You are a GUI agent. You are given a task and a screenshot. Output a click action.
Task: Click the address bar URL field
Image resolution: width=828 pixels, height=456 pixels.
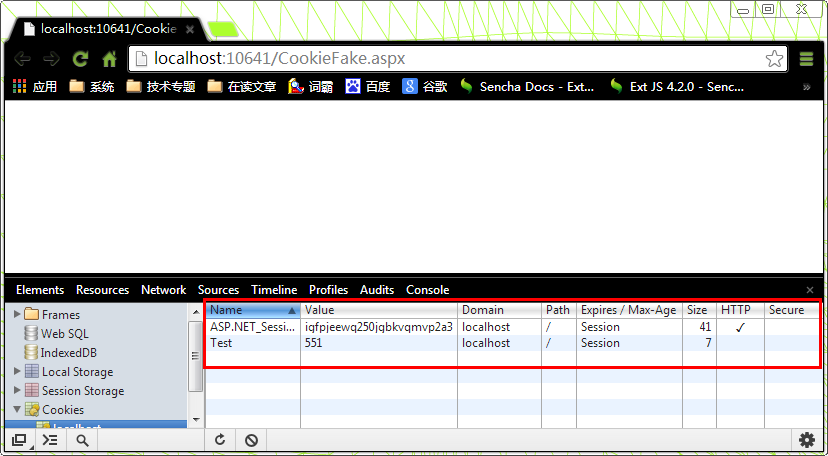pyautogui.click(x=440, y=58)
